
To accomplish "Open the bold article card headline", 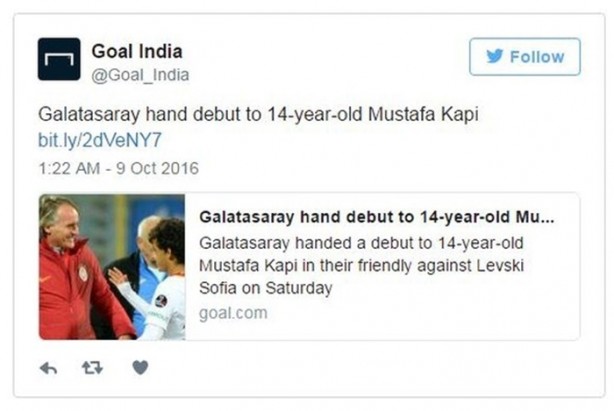I will click(376, 217).
